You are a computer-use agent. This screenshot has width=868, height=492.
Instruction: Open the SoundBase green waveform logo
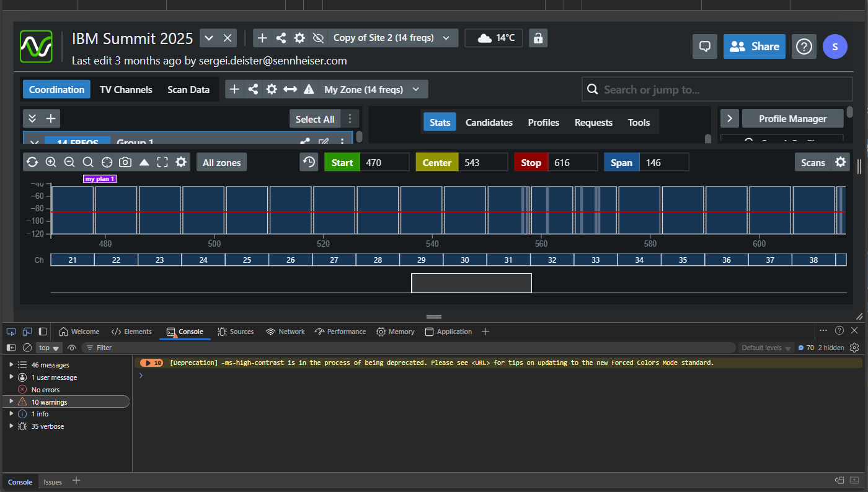click(x=36, y=46)
